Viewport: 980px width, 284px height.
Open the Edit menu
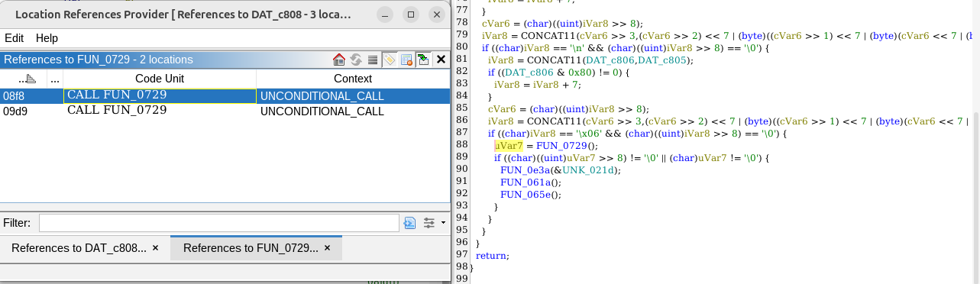(15, 37)
